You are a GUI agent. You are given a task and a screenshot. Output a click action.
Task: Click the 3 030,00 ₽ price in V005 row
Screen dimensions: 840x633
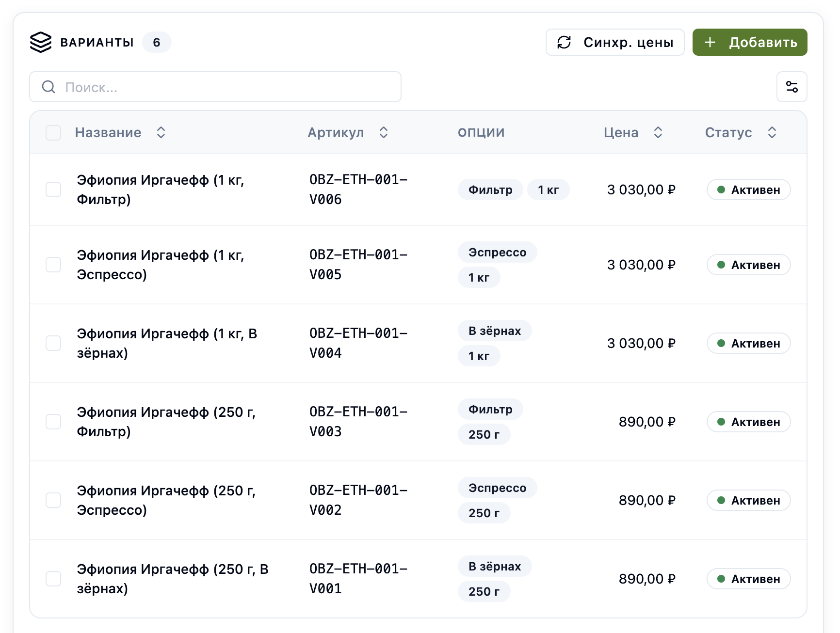(x=641, y=265)
